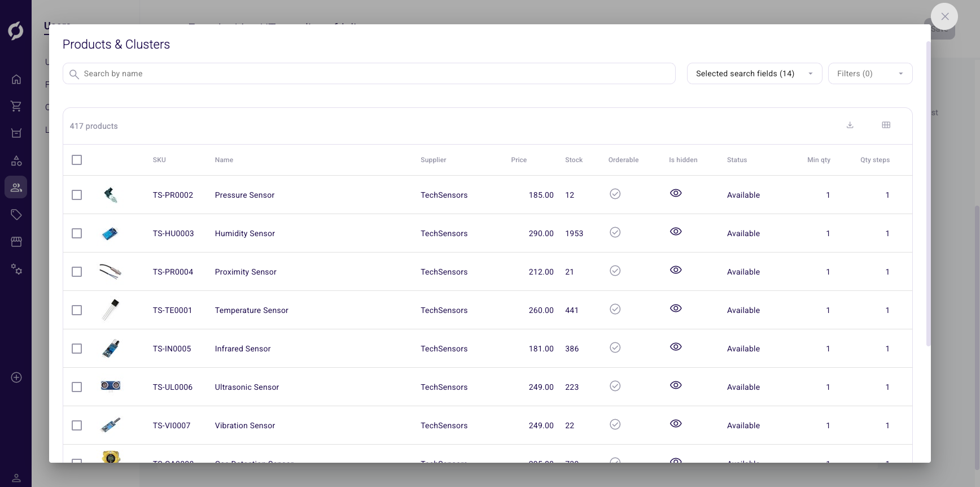This screenshot has width=980, height=487.
Task: Sort by the Supplier column header
Action: click(x=434, y=160)
